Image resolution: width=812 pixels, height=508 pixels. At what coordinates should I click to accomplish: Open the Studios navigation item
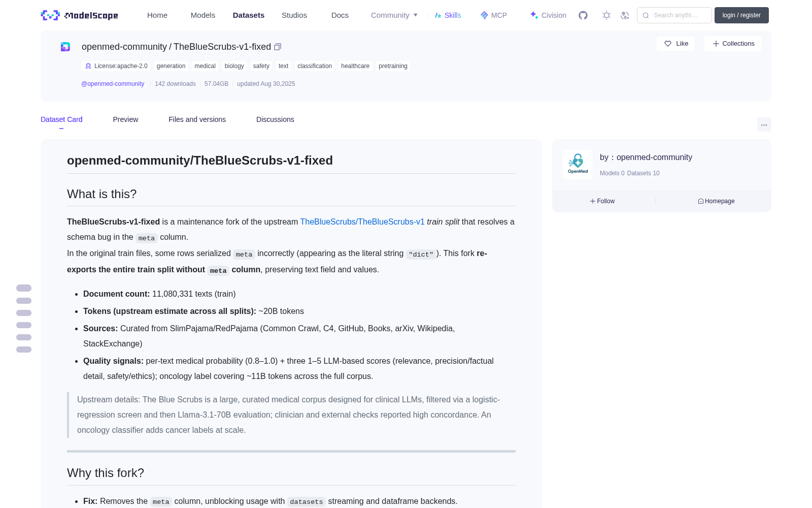click(294, 15)
